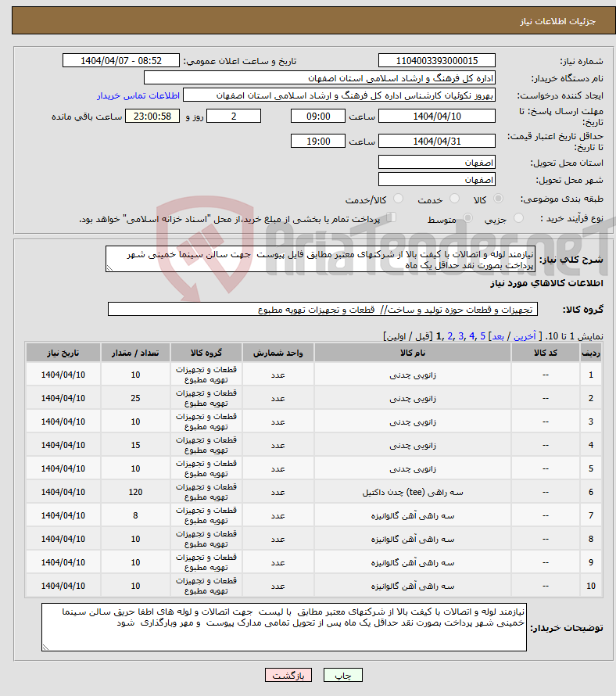Open page 2 of the items list
Image resolution: width=616 pixels, height=696 pixels.
(x=450, y=336)
